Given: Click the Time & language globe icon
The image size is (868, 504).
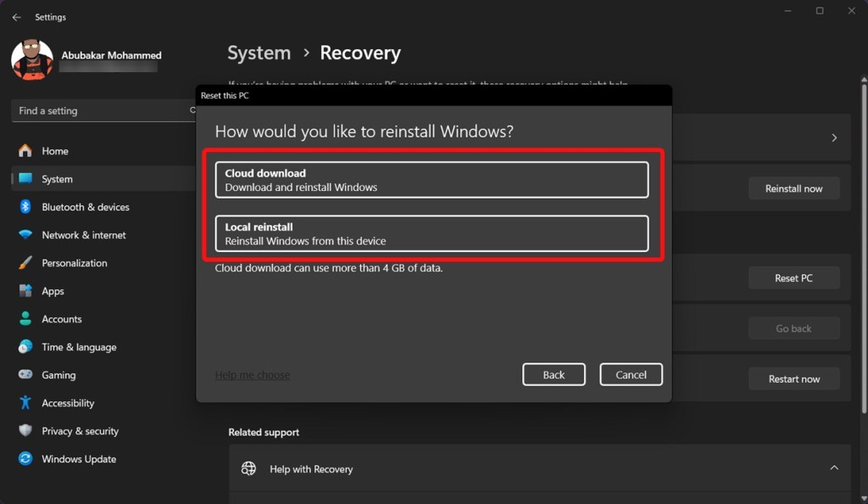Looking at the screenshot, I should (25, 347).
